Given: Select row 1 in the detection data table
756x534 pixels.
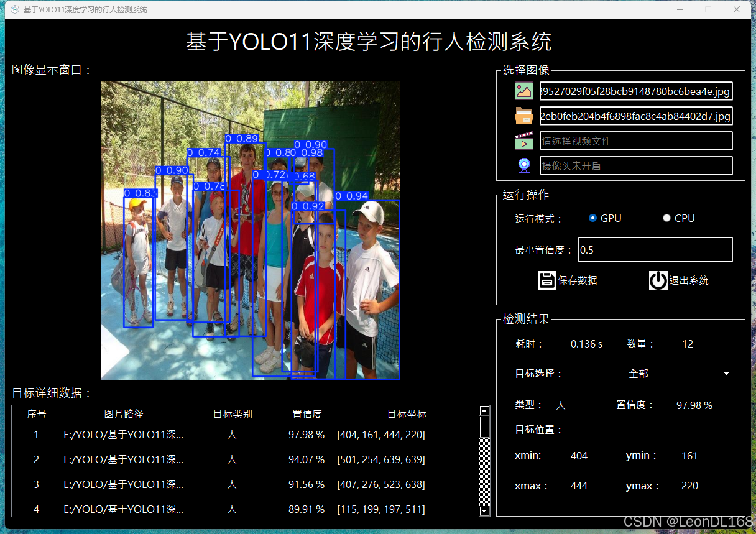Looking at the screenshot, I should [x=249, y=435].
